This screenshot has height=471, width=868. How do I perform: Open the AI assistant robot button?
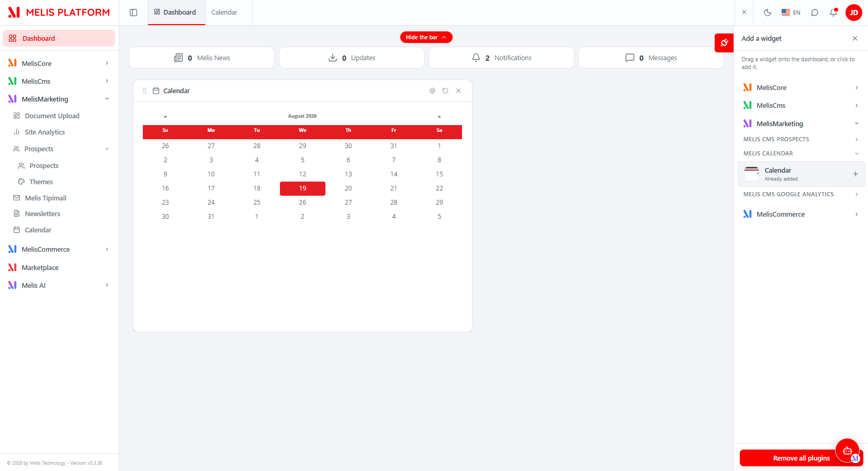tap(847, 451)
